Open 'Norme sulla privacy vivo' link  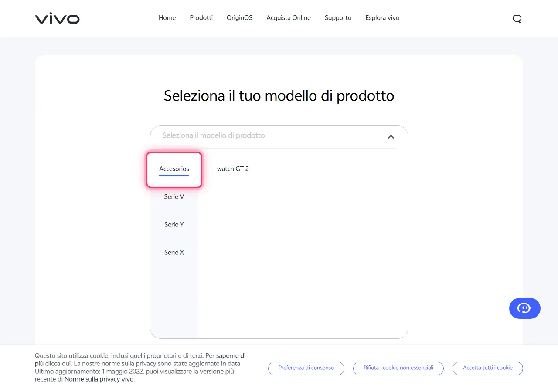pos(99,379)
